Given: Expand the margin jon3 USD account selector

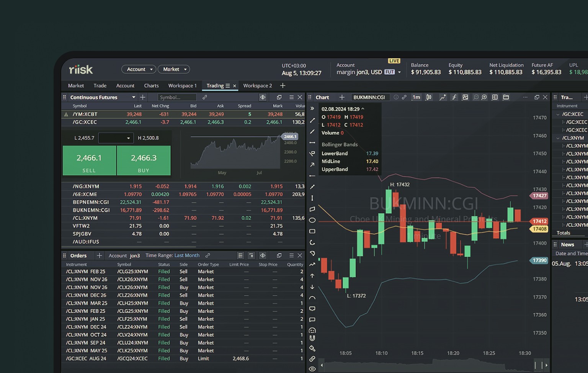Looking at the screenshot, I should click(x=399, y=72).
